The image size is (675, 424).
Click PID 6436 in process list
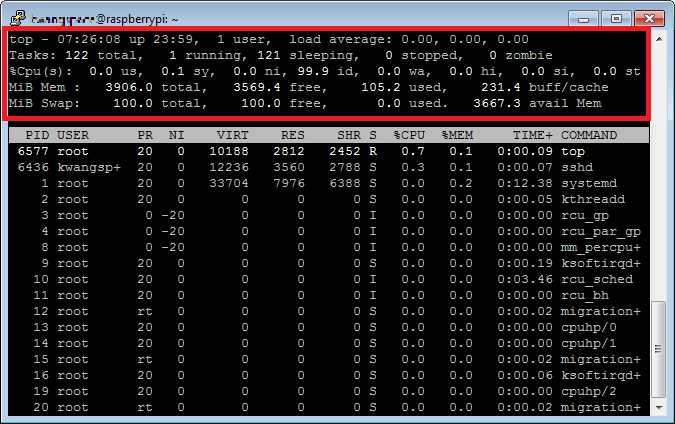click(33, 167)
